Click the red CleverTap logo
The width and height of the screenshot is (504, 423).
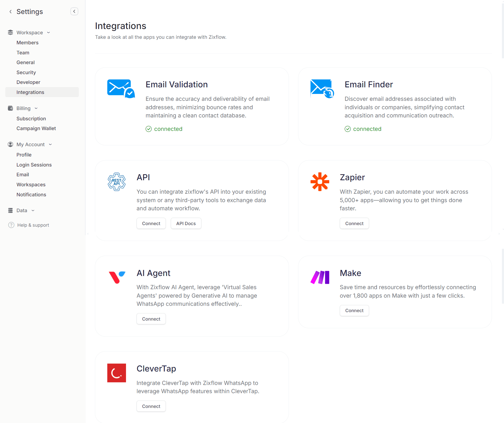117,373
